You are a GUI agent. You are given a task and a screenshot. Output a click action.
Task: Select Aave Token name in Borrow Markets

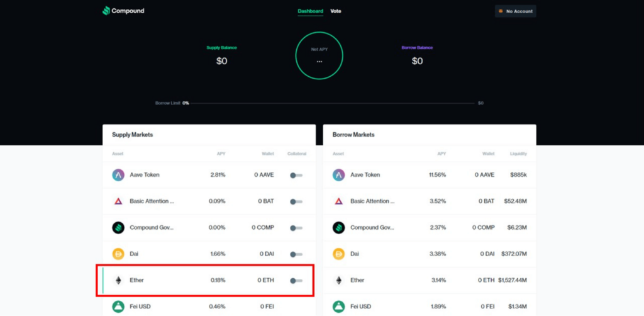click(x=365, y=174)
